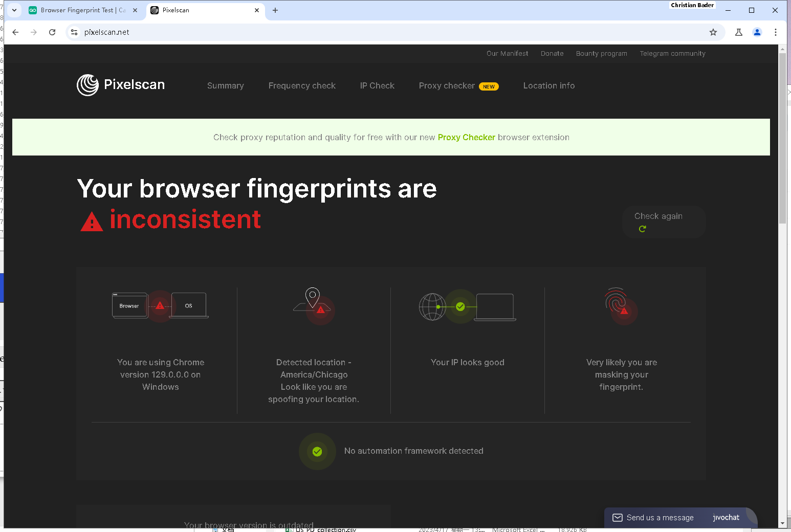This screenshot has height=532, width=791.
Task: Click the forward navigation arrow
Action: click(x=34, y=32)
